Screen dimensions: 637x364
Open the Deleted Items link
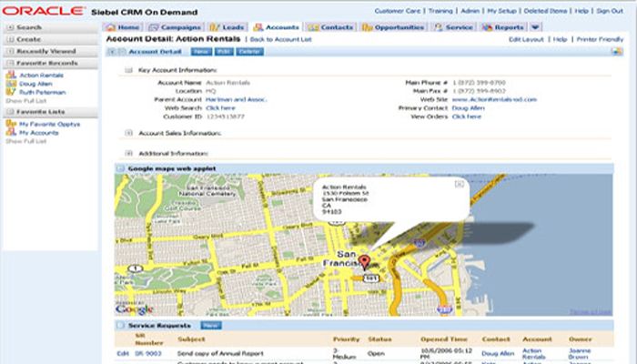[x=545, y=11]
